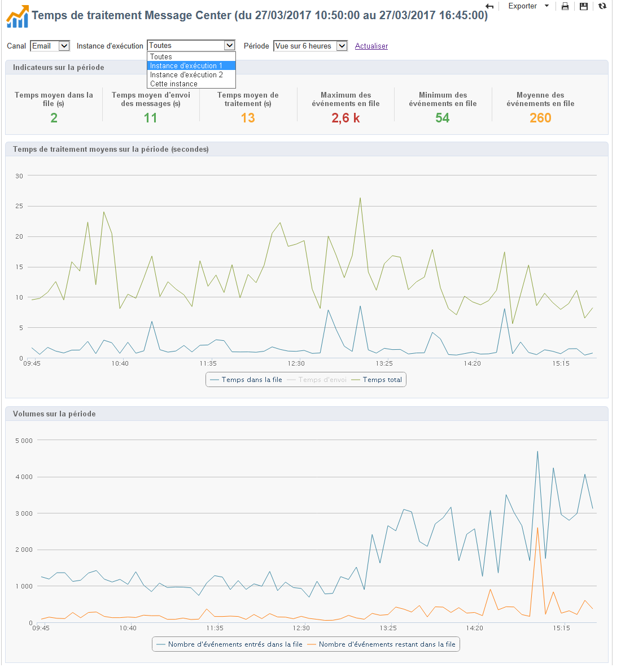Click the Actualiser link
Viewport: 621px width, 672px height.
(371, 46)
